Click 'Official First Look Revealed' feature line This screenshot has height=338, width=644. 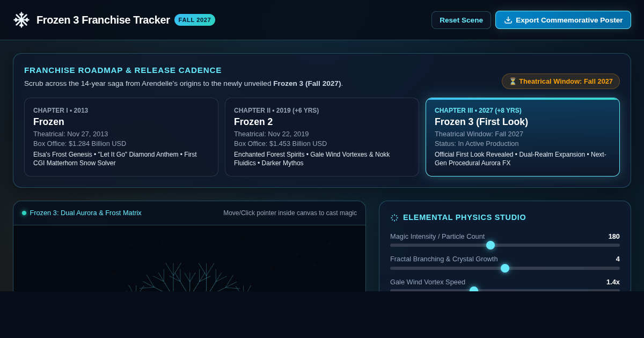[x=521, y=159]
